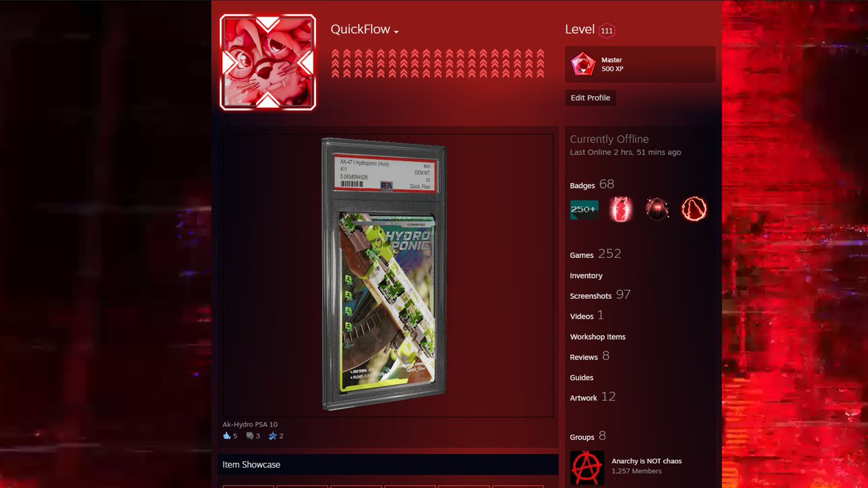Open the dark red orb badge
The width and height of the screenshot is (868, 488).
(x=657, y=210)
